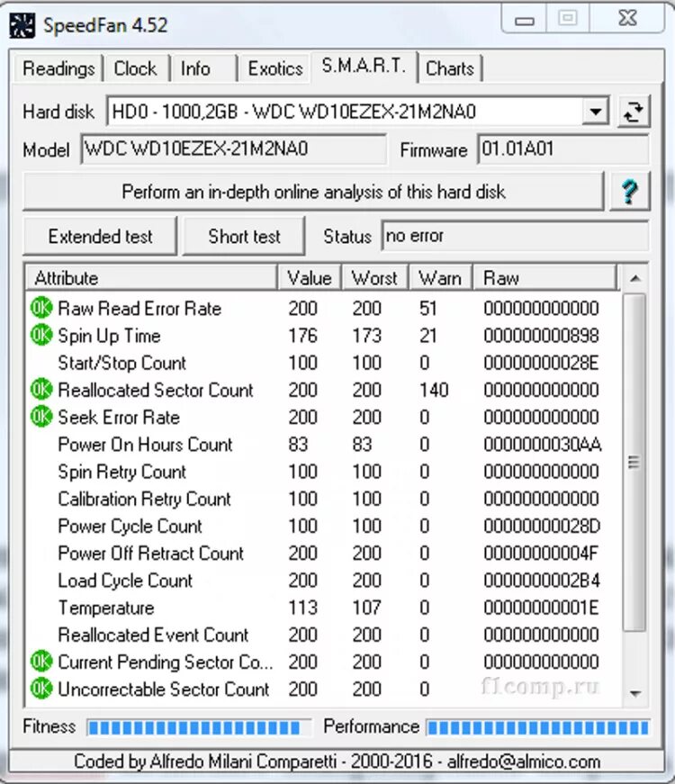Click raw value 00000000001E
Image resolution: width=675 pixels, height=784 pixels.
pyautogui.click(x=541, y=608)
